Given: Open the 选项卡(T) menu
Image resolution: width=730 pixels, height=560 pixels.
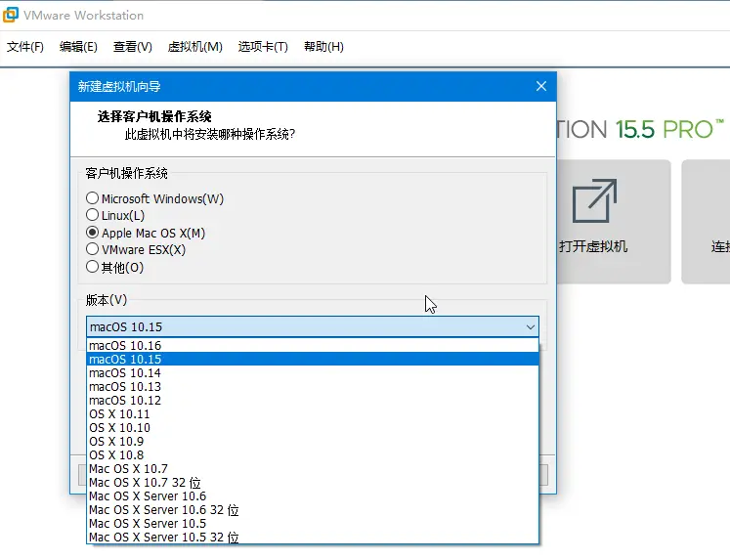Looking at the screenshot, I should [263, 47].
